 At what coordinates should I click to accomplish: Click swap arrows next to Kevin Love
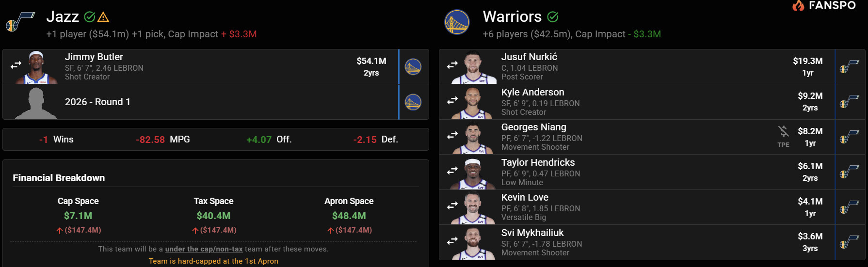pyautogui.click(x=452, y=206)
